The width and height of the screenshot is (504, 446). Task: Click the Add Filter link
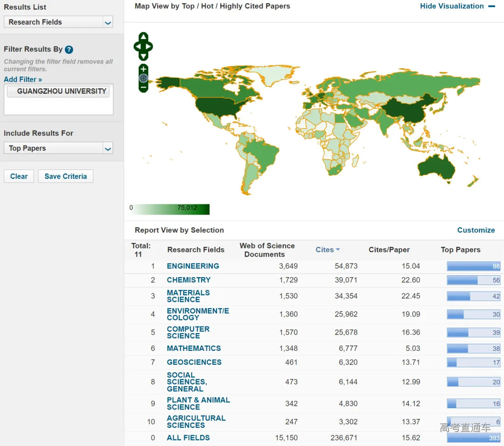23,79
